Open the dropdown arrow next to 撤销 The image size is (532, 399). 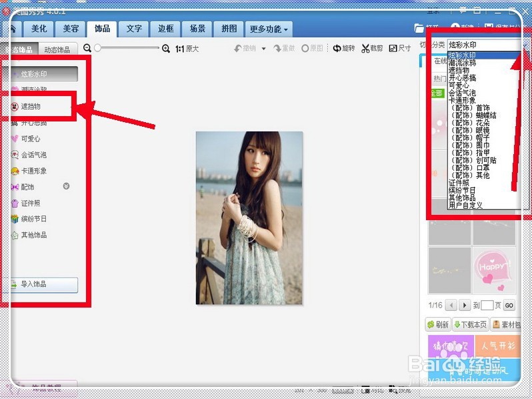tap(263, 49)
